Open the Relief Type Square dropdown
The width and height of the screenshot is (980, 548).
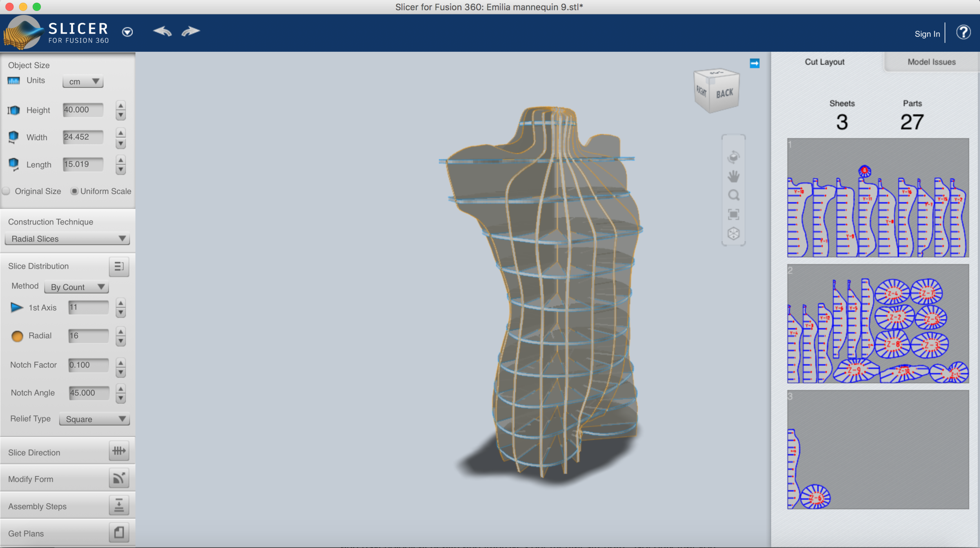[x=94, y=419]
